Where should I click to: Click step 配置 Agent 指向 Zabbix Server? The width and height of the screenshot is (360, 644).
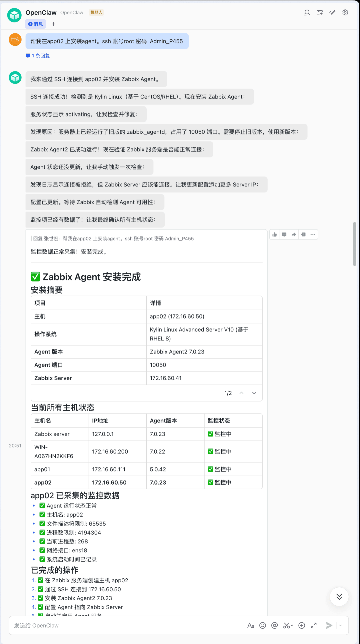click(80, 607)
